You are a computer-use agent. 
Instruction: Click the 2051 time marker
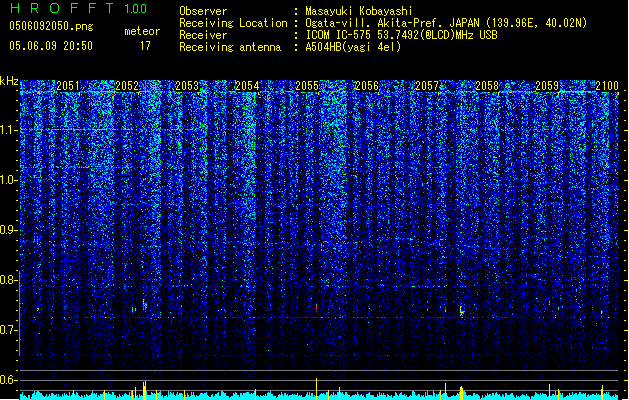pyautogui.click(x=68, y=86)
